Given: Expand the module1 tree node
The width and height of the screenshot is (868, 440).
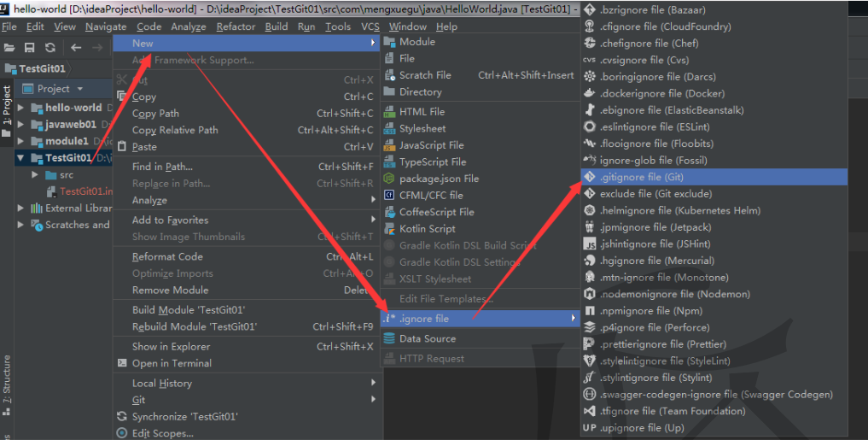Looking at the screenshot, I should click(21, 141).
